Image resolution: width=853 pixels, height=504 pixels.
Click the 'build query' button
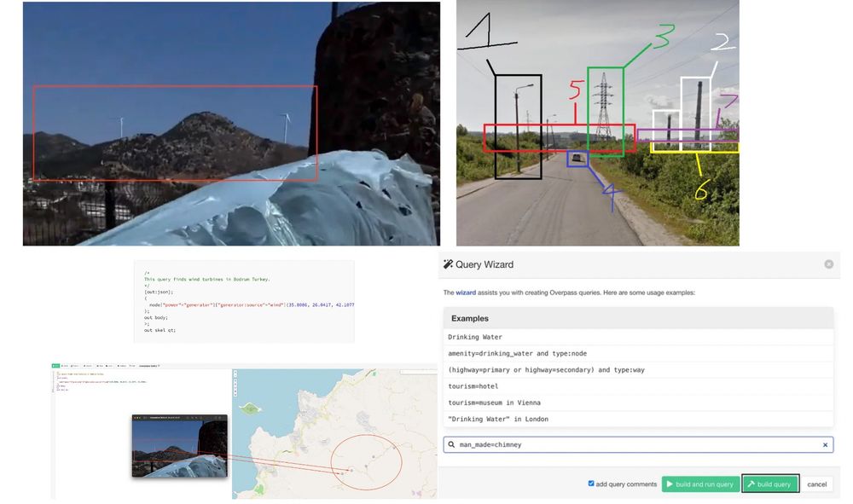click(769, 484)
